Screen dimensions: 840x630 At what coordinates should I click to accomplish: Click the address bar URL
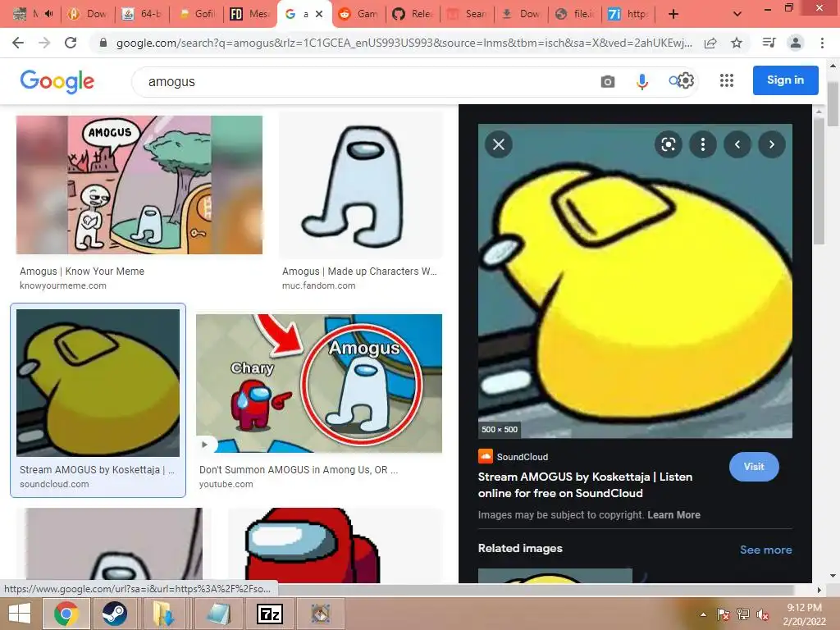tap(404, 43)
